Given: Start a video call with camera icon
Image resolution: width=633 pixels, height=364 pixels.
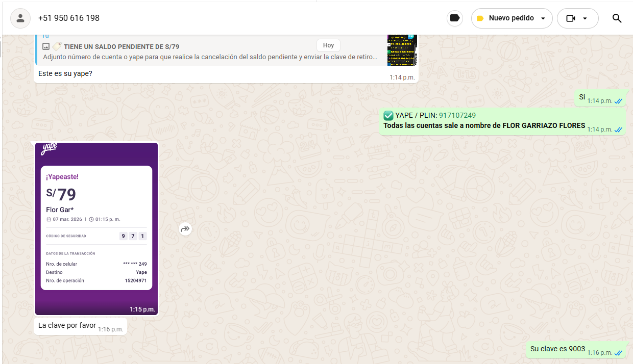Looking at the screenshot, I should (571, 18).
